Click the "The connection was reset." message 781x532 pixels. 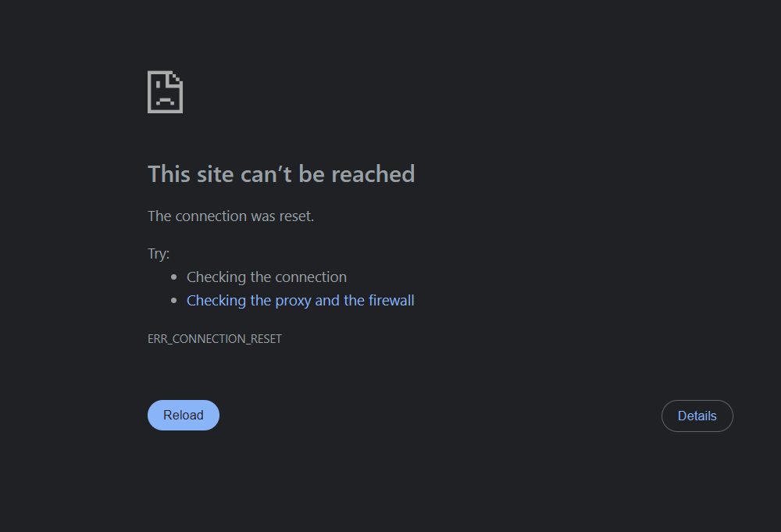tap(230, 216)
